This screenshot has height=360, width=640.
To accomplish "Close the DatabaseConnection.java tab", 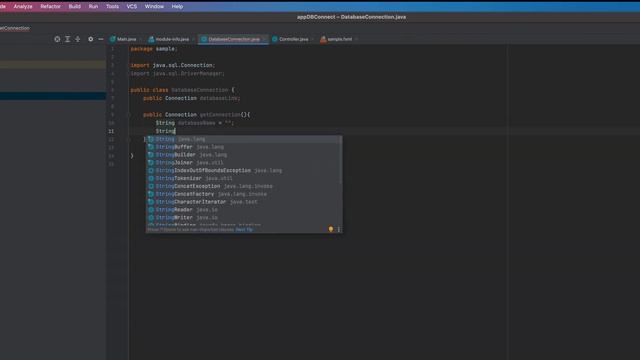I will click(x=264, y=39).
